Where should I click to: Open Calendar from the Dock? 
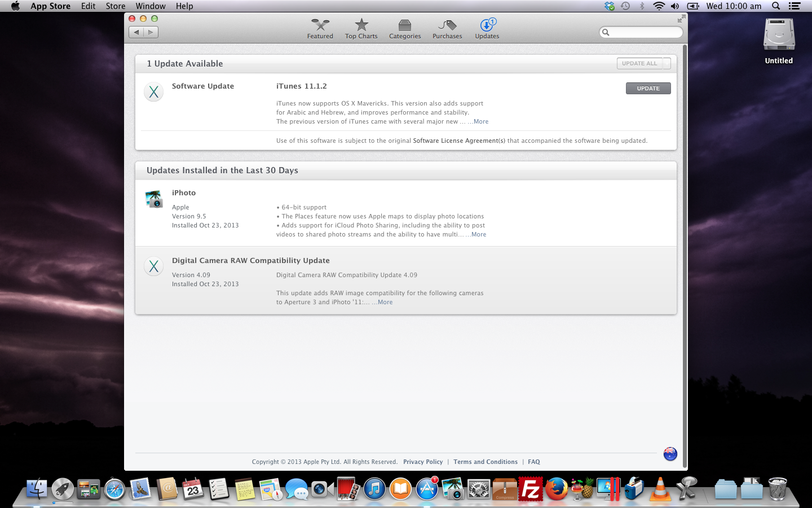tap(193, 489)
